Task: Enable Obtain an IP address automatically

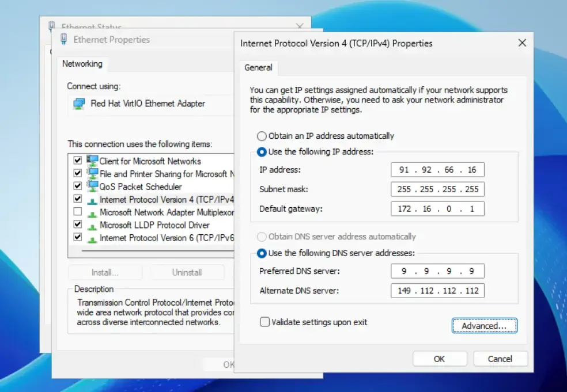Action: pos(261,136)
